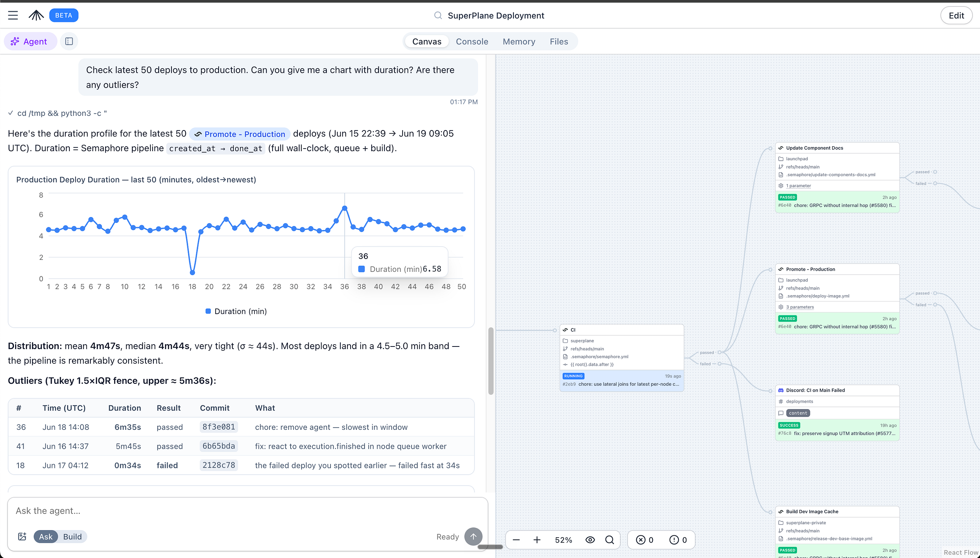This screenshot has width=980, height=558.
Task: Zoom in the canvas with plus button
Action: coord(537,540)
